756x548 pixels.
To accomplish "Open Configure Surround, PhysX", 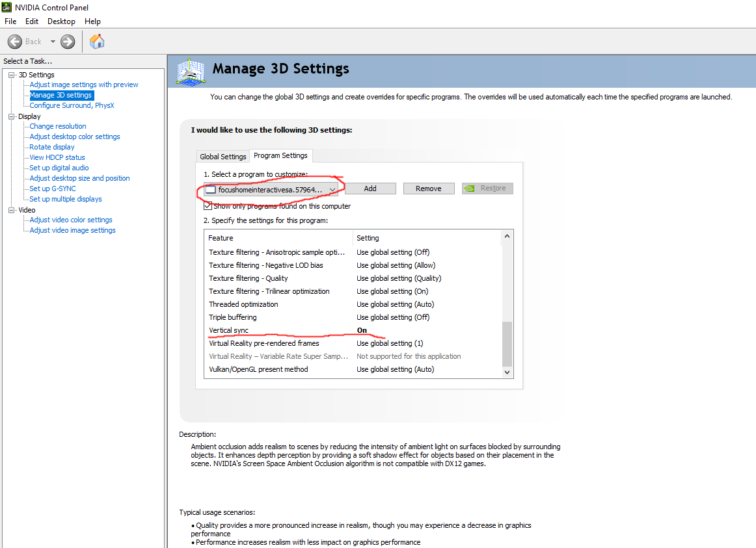I will tap(72, 105).
